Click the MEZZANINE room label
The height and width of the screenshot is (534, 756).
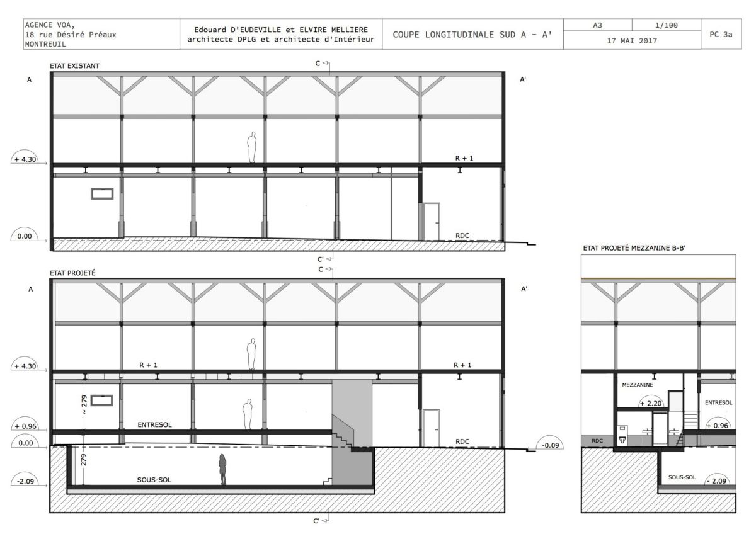(637, 384)
